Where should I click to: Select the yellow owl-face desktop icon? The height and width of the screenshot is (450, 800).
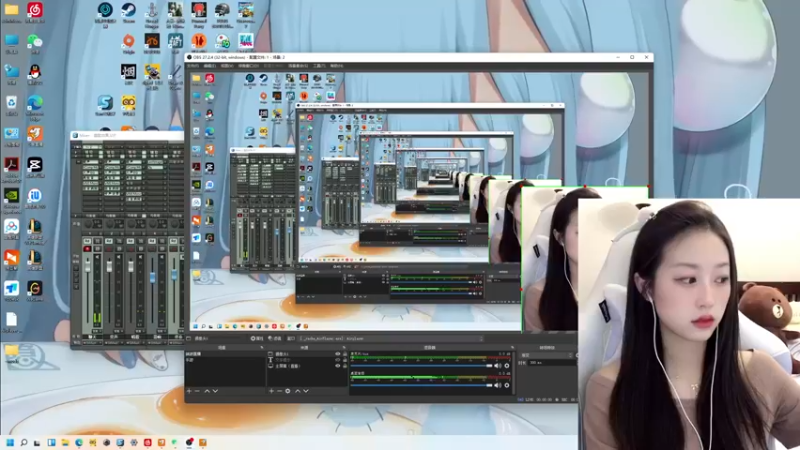tap(129, 103)
